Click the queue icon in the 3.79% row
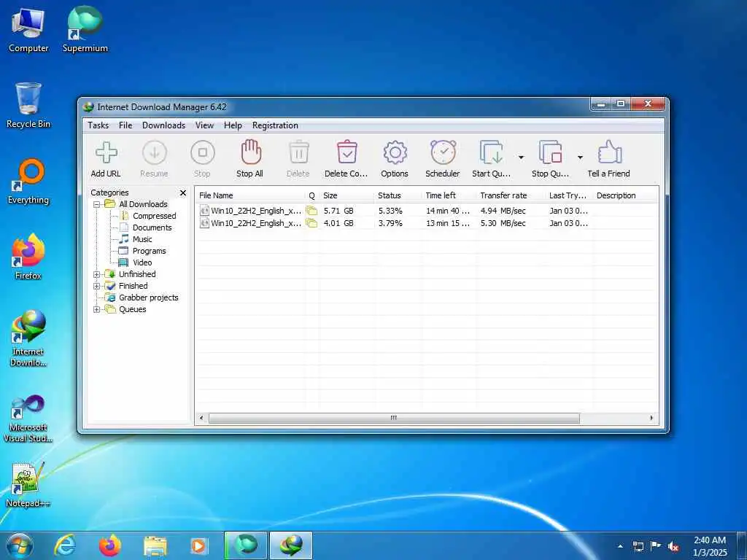This screenshot has height=560, width=747. (x=311, y=223)
